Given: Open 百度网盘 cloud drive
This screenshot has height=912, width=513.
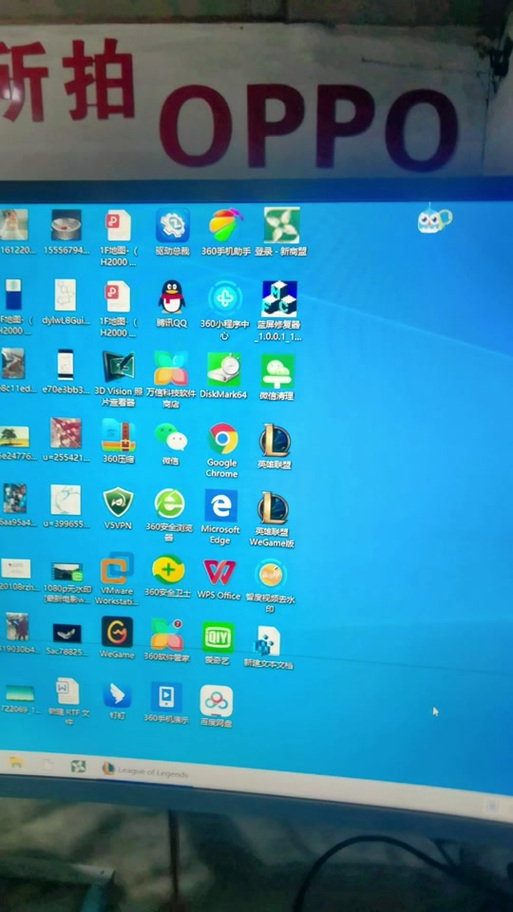Looking at the screenshot, I should [216, 706].
